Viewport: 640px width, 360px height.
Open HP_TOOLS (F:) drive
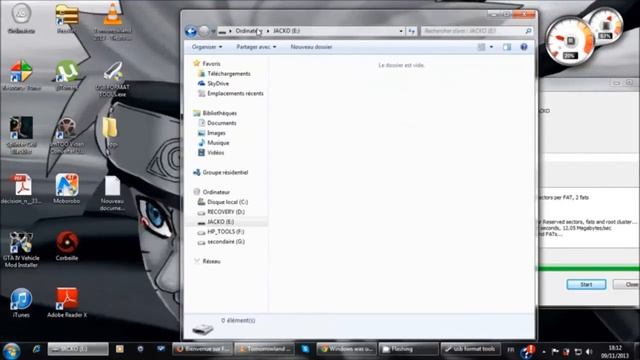[225, 231]
